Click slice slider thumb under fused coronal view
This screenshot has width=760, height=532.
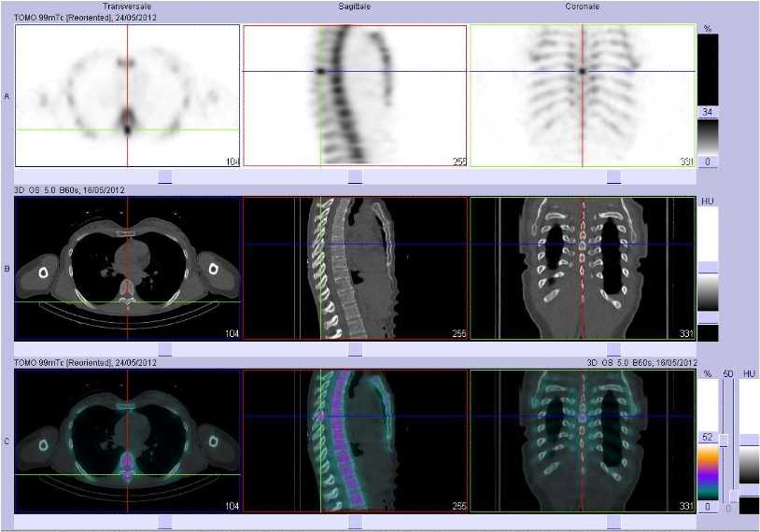coord(613,522)
